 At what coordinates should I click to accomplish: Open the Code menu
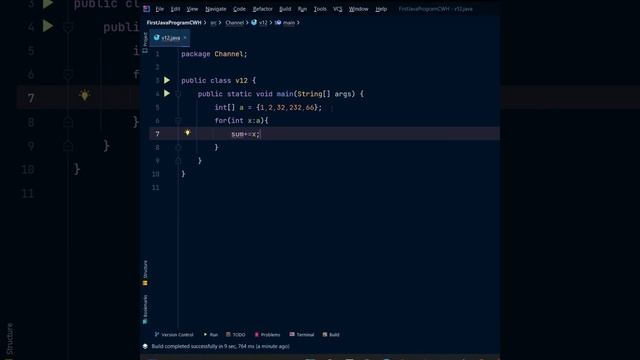[239, 9]
